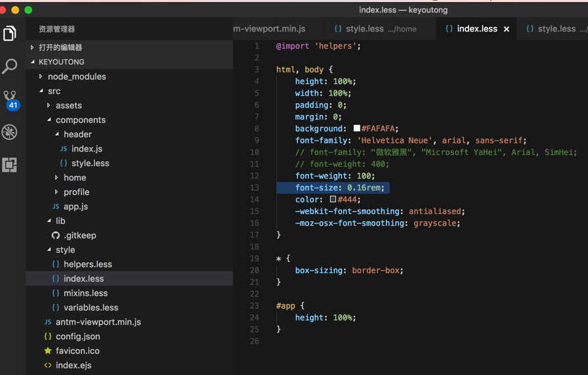Expand the node_modules folder

[41, 77]
